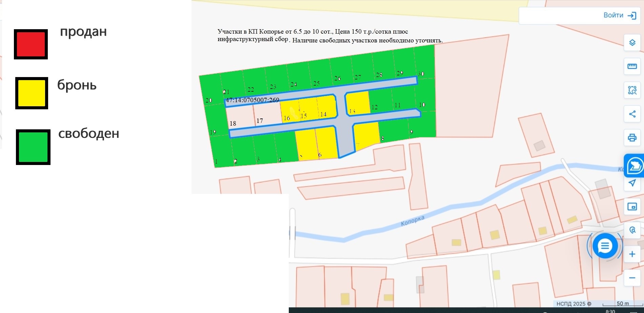
Task: Click the продан legend label
Action: pyautogui.click(x=83, y=32)
